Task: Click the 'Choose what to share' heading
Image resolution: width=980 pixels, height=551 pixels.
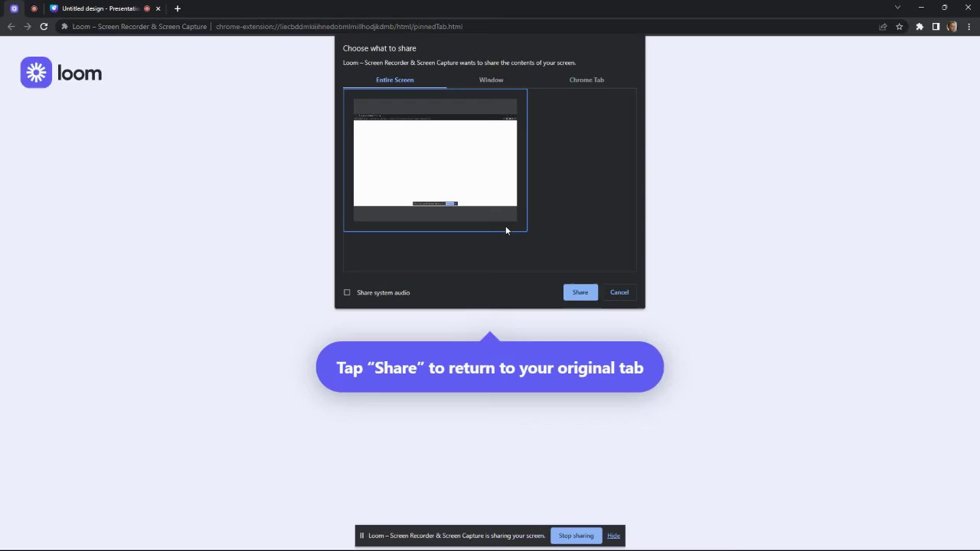Action: tap(380, 48)
